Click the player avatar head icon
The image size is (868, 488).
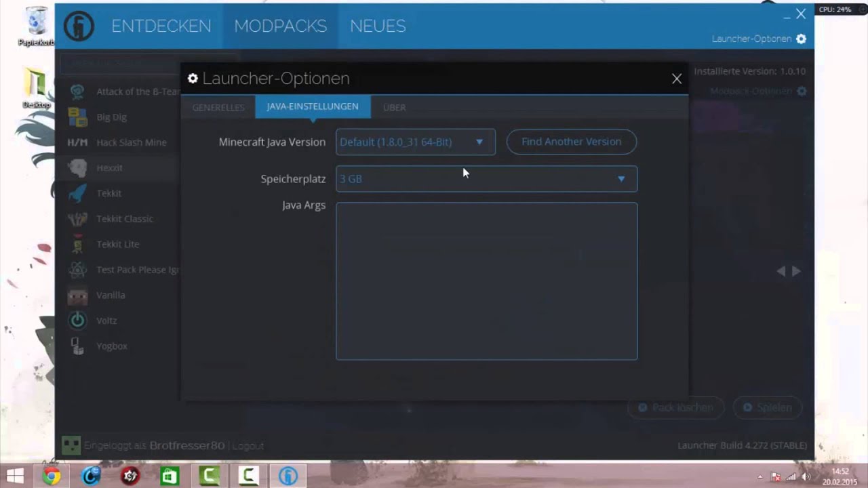71,445
